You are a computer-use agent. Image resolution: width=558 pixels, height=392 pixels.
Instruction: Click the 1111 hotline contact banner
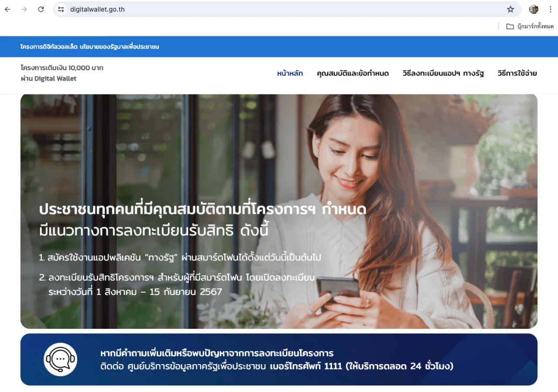coord(279,359)
